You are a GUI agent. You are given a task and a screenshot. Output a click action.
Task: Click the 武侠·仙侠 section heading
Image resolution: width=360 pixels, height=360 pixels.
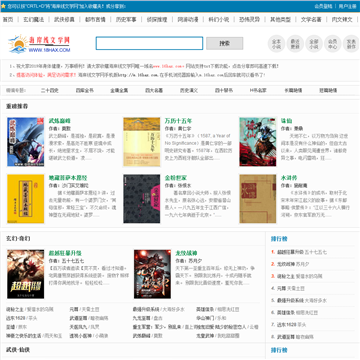(18, 350)
